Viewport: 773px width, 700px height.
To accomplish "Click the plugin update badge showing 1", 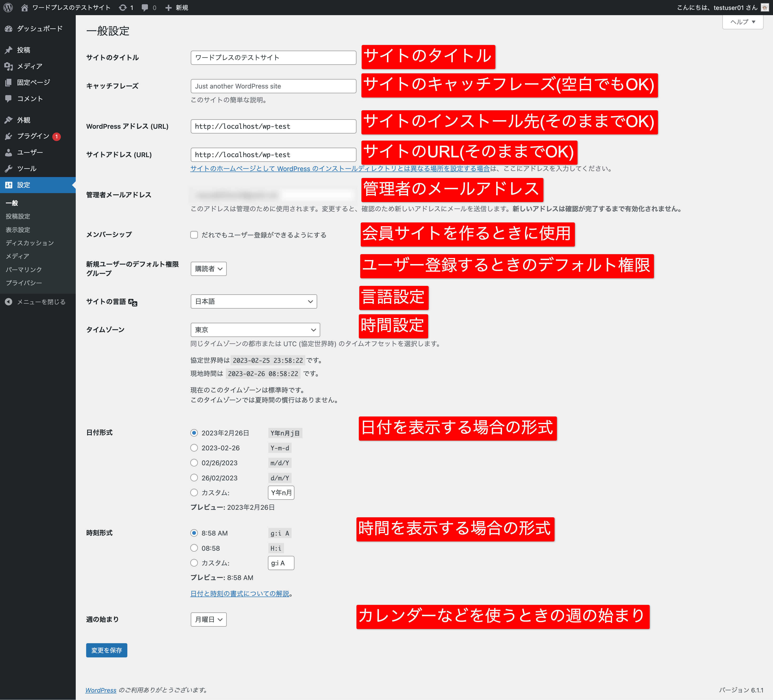I will coord(56,137).
